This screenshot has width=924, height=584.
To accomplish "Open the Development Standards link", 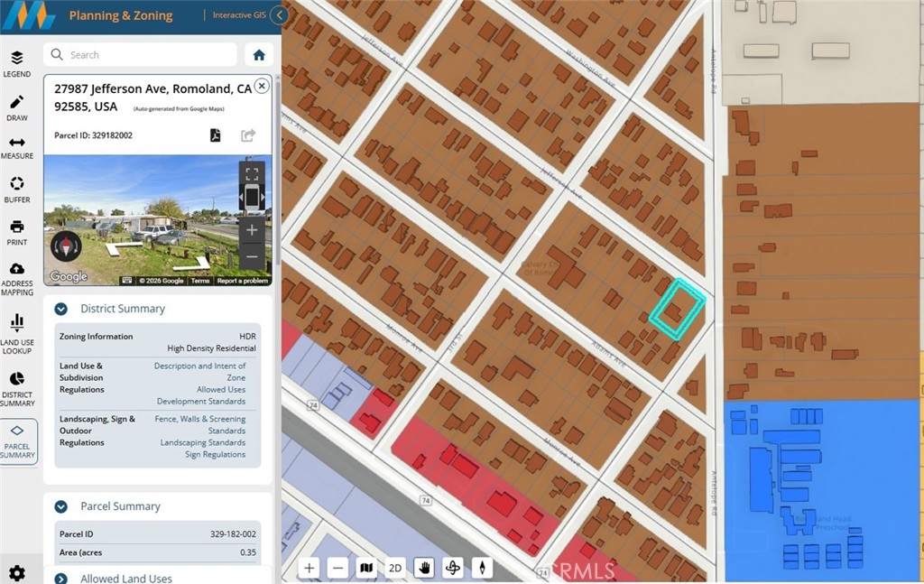I will 201,402.
